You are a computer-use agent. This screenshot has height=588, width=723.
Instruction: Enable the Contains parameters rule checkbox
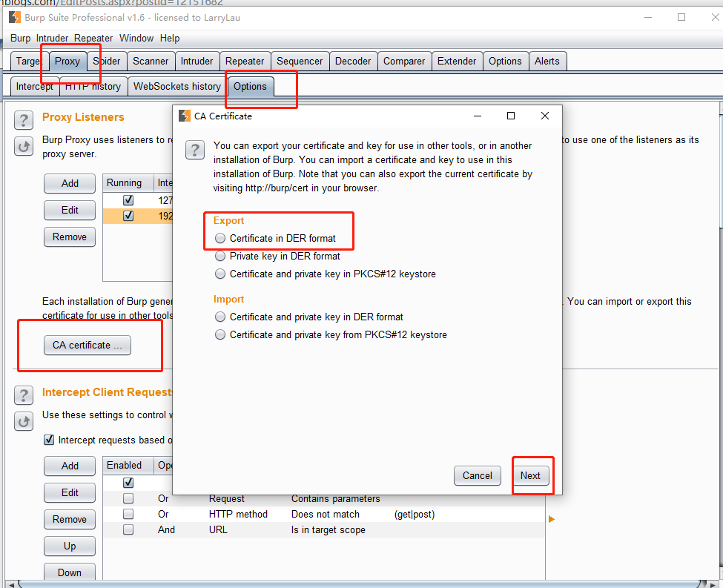click(128, 498)
